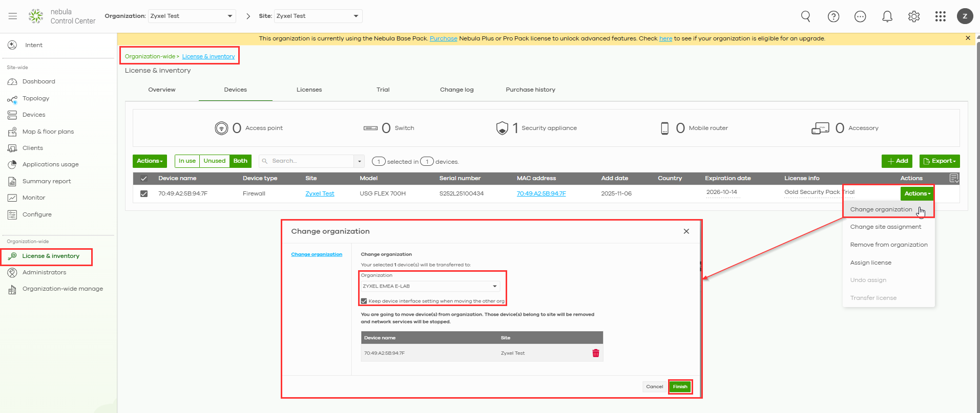Toggle Keep device interface setting checkbox
The image size is (980, 413).
tap(364, 301)
